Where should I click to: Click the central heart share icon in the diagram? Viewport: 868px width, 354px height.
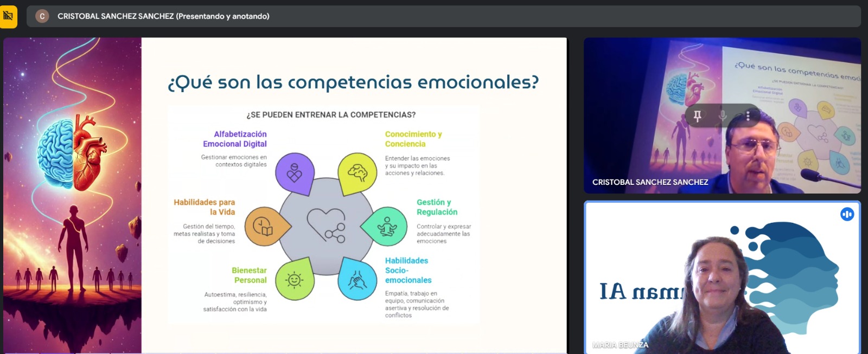pyautogui.click(x=326, y=226)
